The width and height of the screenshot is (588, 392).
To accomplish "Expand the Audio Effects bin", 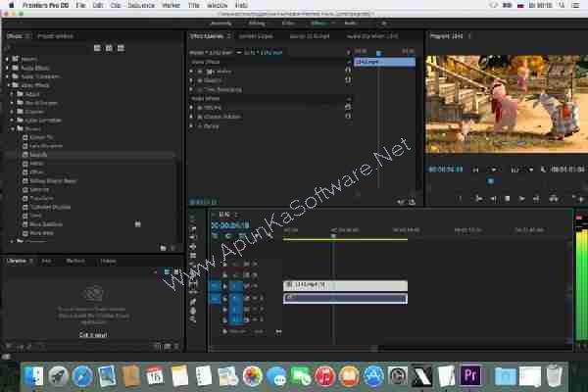I will (7, 68).
